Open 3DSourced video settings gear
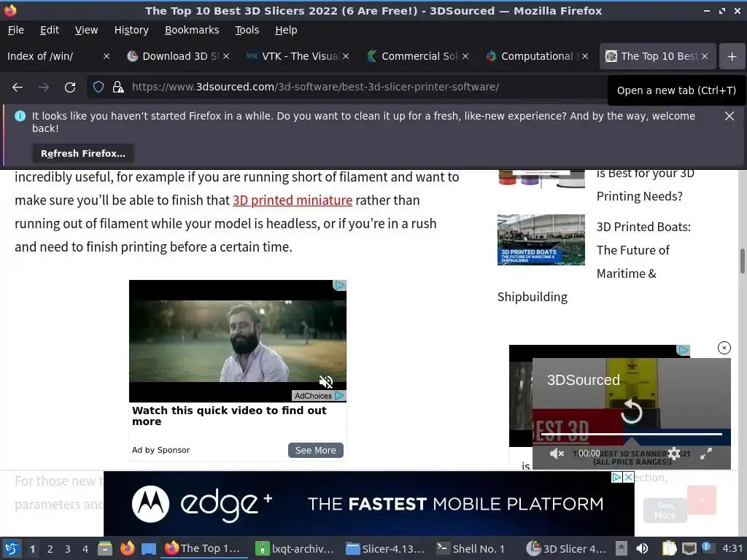 click(674, 454)
